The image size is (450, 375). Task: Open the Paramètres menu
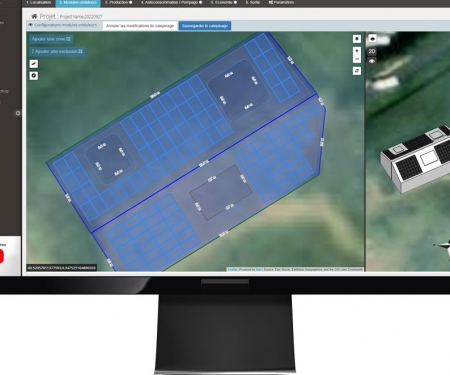coord(281,2)
